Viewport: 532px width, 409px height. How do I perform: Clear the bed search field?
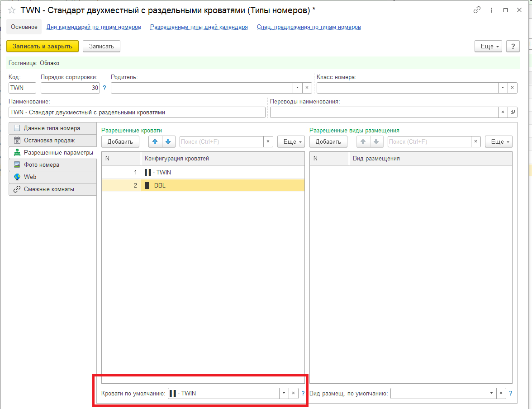268,141
